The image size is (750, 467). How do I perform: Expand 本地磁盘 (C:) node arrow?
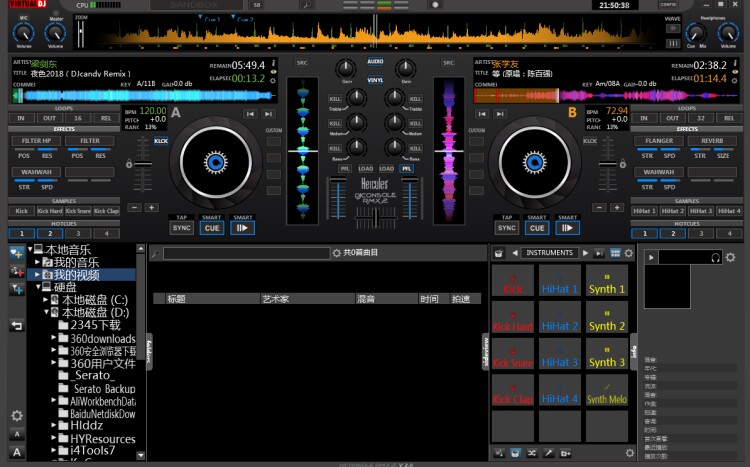[45, 300]
